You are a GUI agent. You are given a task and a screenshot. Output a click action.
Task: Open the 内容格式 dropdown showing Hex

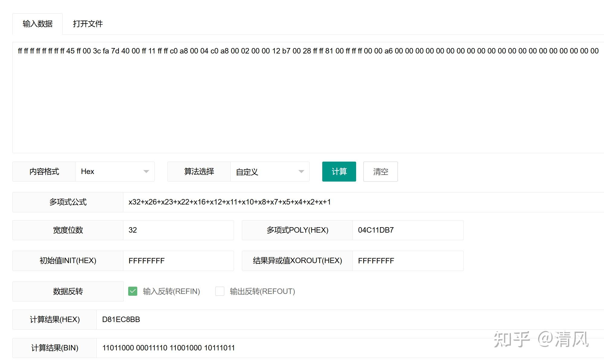(x=115, y=172)
